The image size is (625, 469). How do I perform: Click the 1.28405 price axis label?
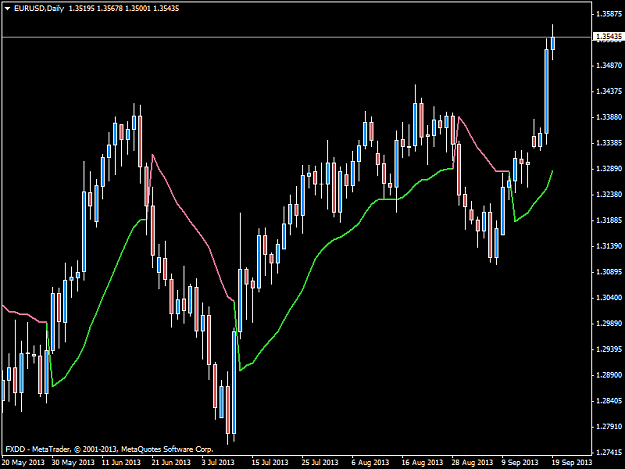point(609,401)
